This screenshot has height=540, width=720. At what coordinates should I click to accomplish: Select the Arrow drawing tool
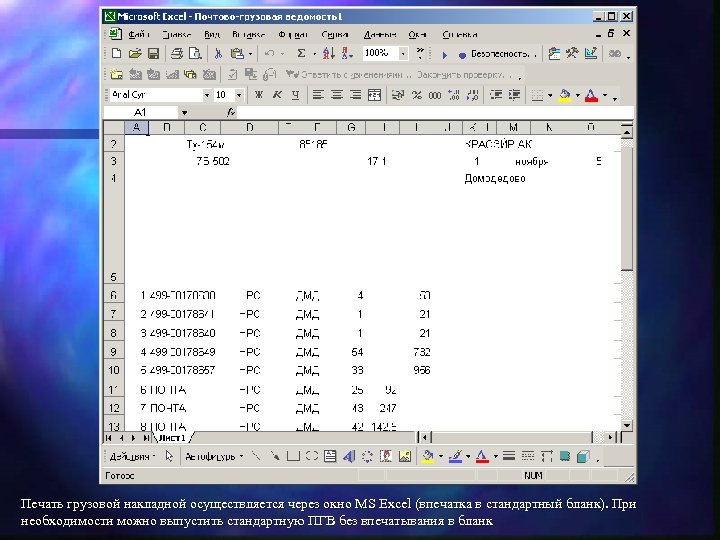coord(275,456)
